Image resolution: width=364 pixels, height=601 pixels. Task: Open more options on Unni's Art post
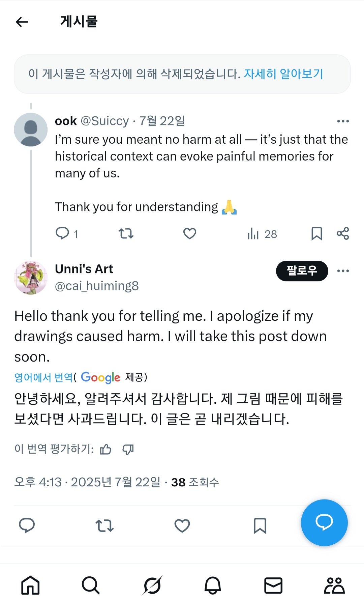[343, 271]
